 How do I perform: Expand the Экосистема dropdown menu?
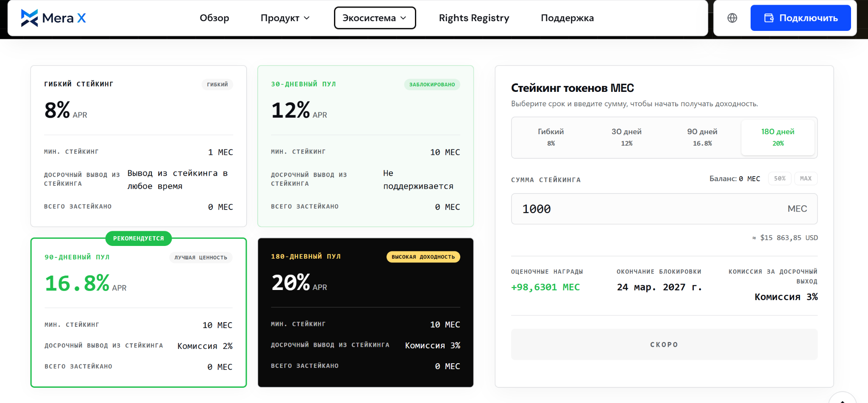[375, 18]
